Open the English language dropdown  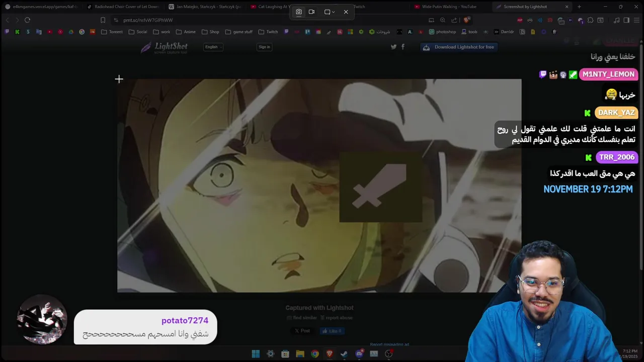point(213,47)
